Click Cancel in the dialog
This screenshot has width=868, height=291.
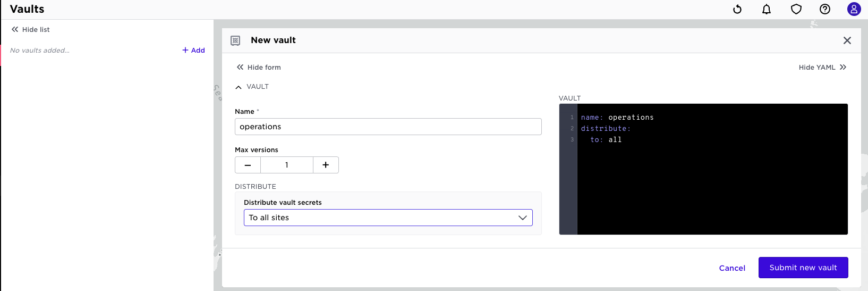pos(732,268)
